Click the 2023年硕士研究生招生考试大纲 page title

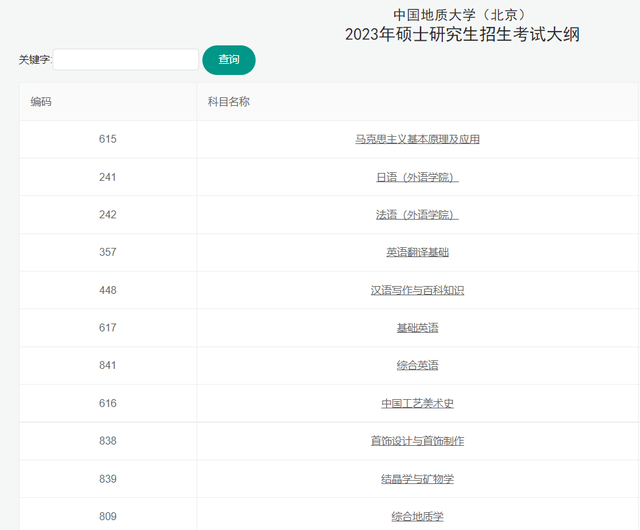(462, 34)
